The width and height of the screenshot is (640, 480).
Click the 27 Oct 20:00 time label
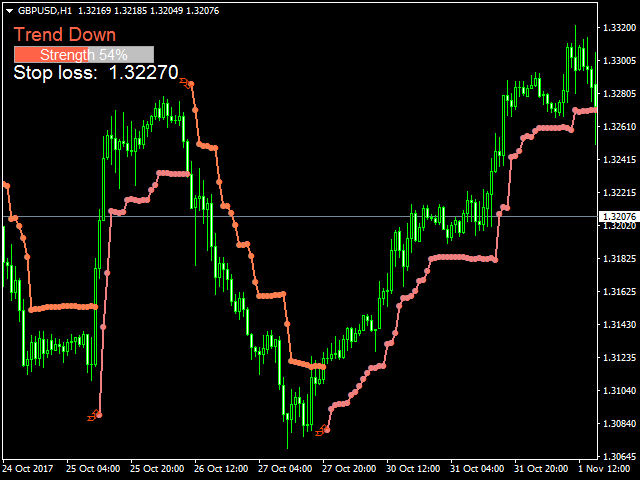click(x=349, y=468)
